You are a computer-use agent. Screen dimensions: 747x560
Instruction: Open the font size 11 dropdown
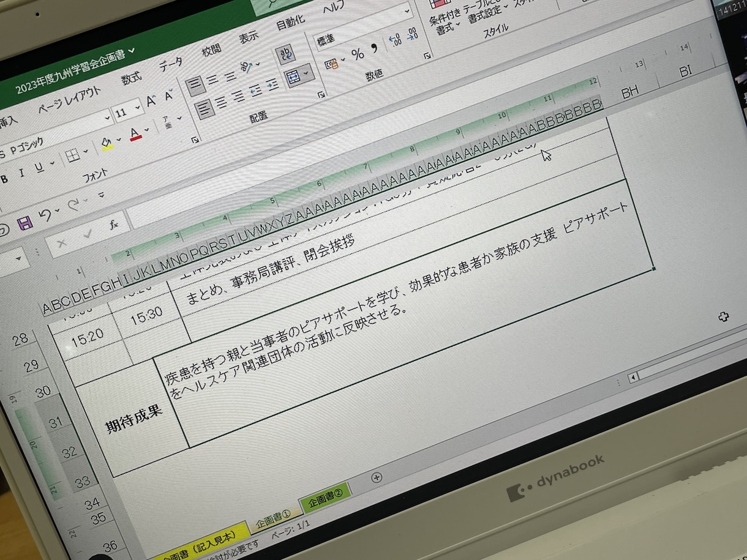138,108
